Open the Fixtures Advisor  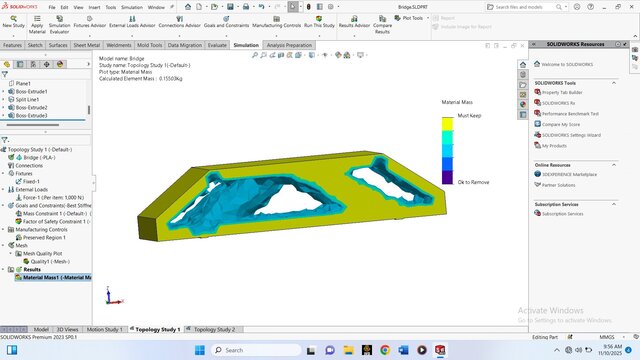[x=89, y=22]
